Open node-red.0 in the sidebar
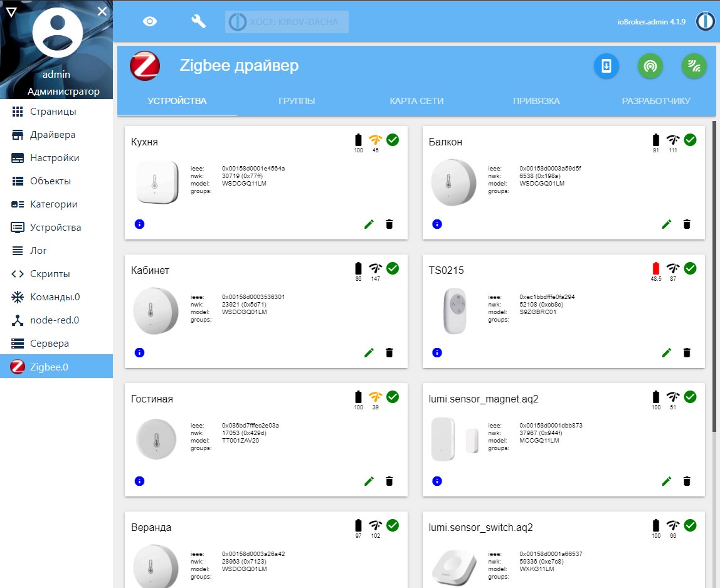This screenshot has height=588, width=720. (x=56, y=320)
